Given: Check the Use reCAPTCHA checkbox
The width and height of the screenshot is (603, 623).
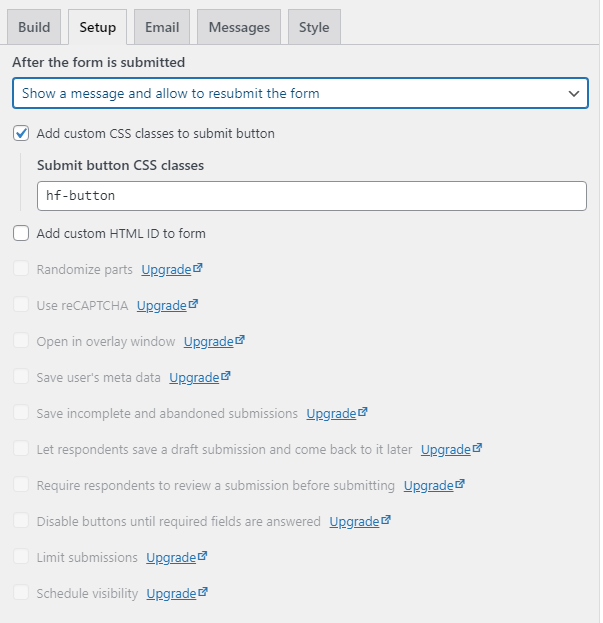Looking at the screenshot, I should click(21, 305).
